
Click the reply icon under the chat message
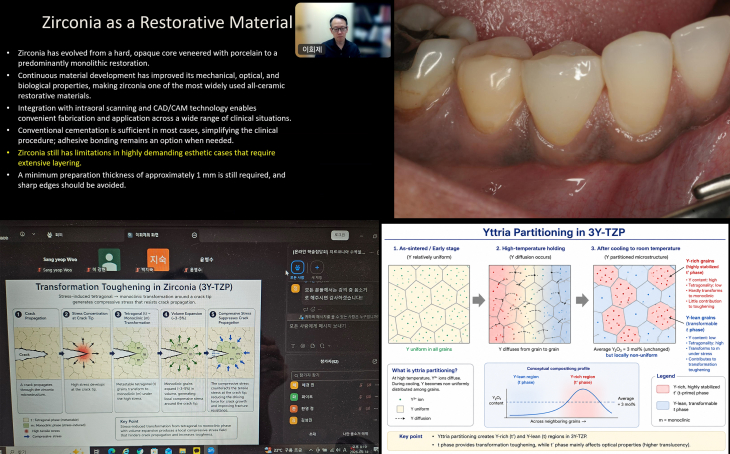click(306, 309)
